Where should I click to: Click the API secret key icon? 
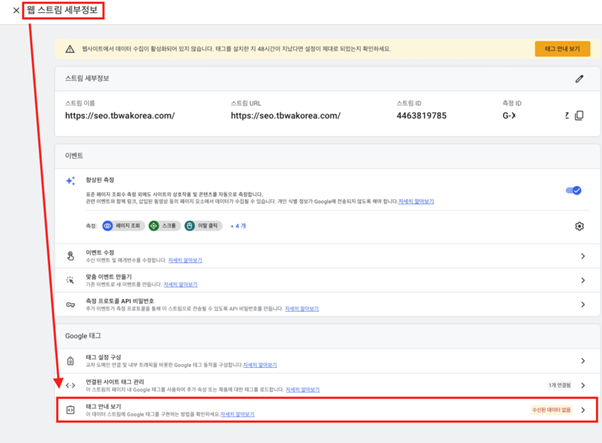pos(70,304)
